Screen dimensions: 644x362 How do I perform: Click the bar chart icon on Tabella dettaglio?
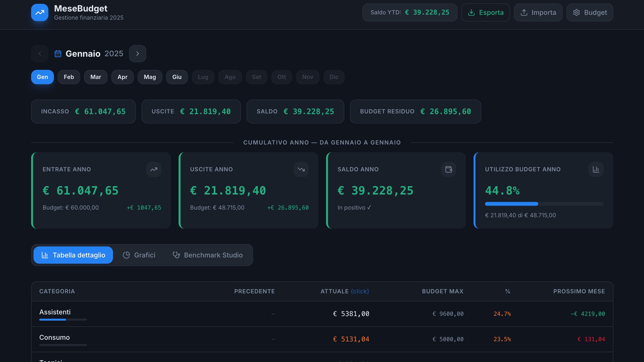[x=45, y=255]
